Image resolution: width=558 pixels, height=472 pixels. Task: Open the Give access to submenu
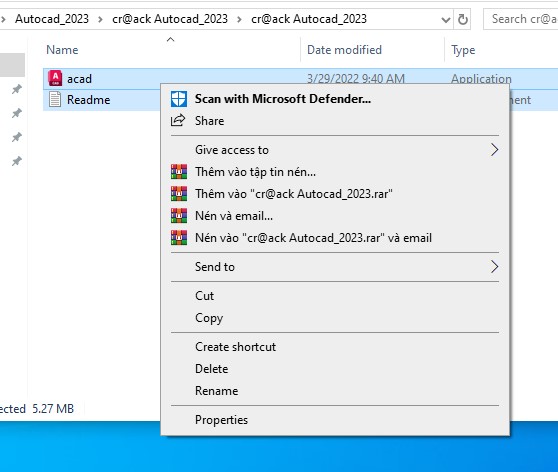tap(335, 150)
